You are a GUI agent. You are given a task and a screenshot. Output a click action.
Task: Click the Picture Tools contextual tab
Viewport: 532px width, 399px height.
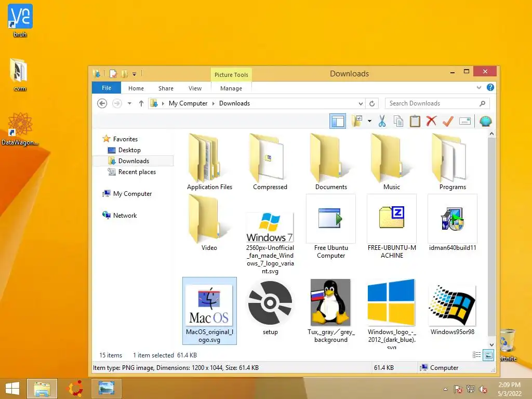pos(231,75)
